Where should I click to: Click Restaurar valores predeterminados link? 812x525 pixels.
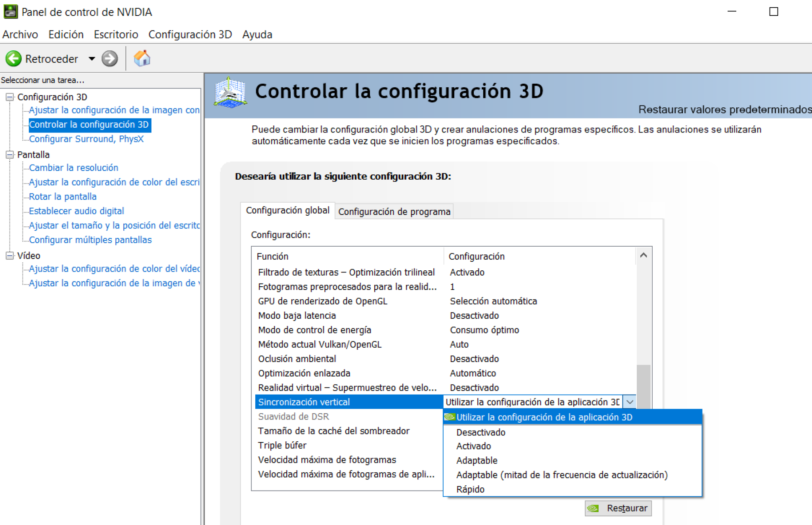[724, 109]
